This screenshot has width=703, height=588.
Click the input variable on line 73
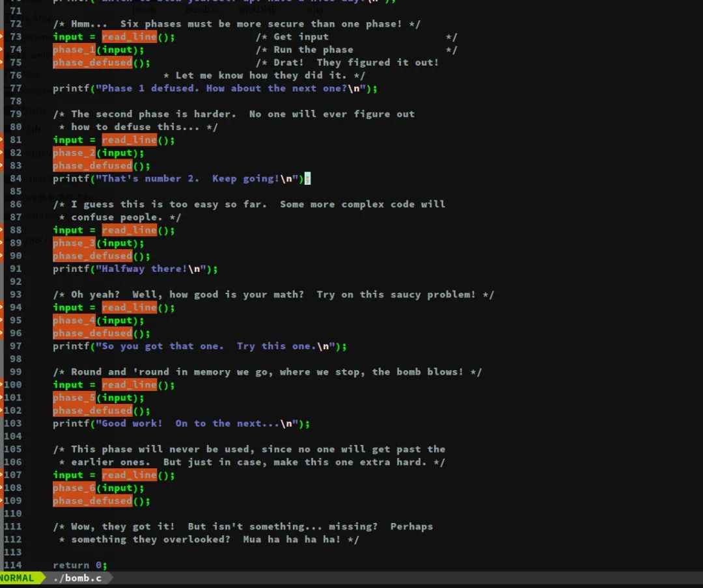[x=68, y=36]
